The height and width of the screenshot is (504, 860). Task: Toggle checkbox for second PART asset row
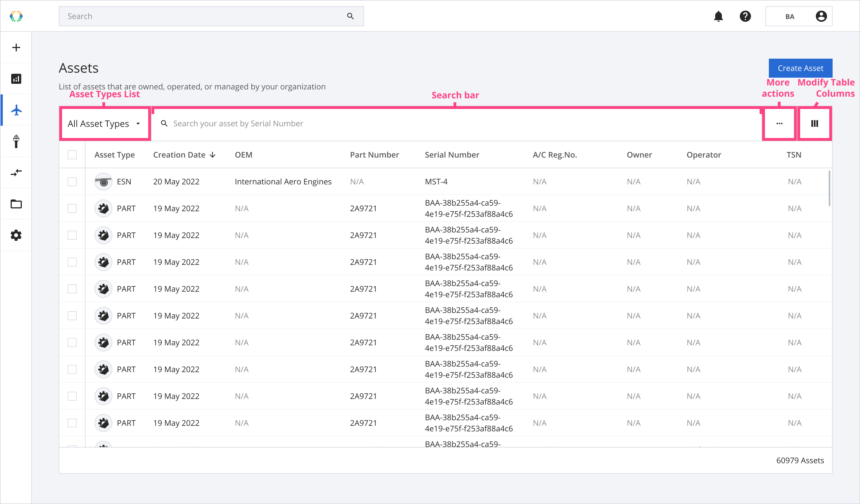click(72, 235)
